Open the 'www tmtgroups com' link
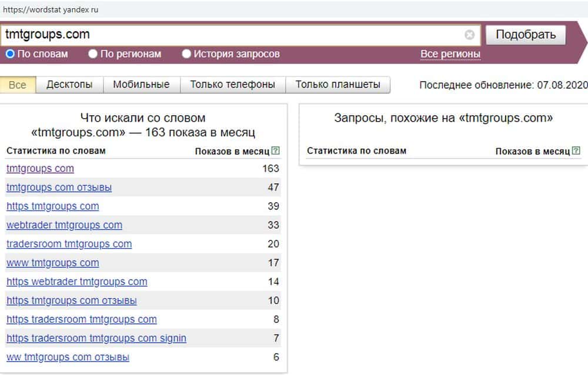This screenshot has height=375, width=588. coord(52,263)
